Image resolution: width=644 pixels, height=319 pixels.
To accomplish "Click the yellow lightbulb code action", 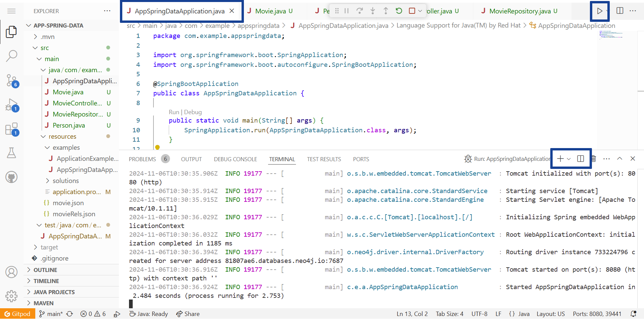I will pos(158,147).
